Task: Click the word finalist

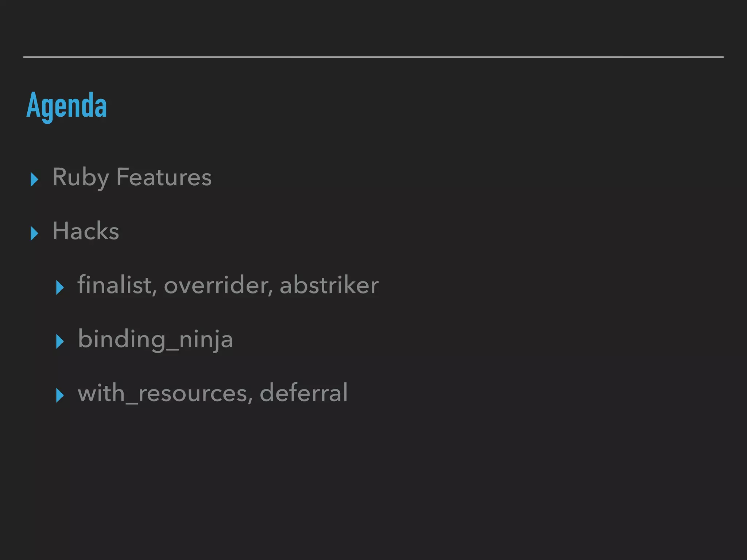Action: click(x=115, y=284)
